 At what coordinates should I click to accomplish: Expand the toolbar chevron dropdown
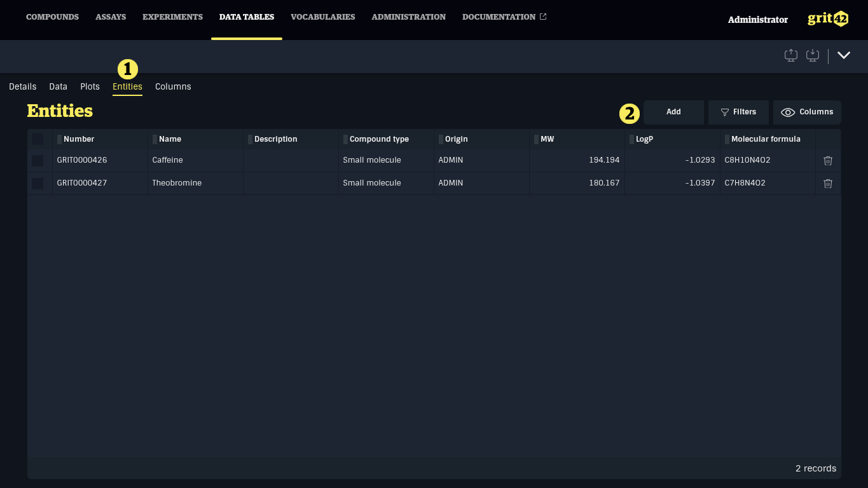click(x=843, y=55)
